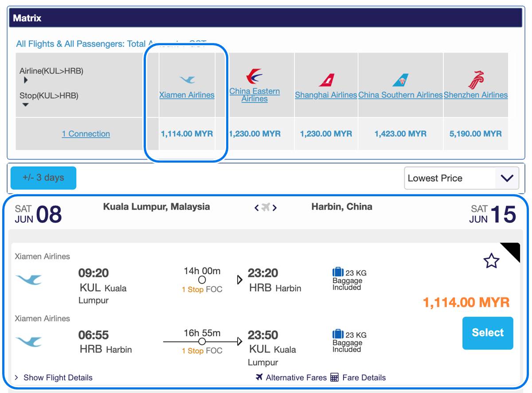Click the China Southern Airlines logo
Image resolution: width=532 pixels, height=393 pixels.
400,80
